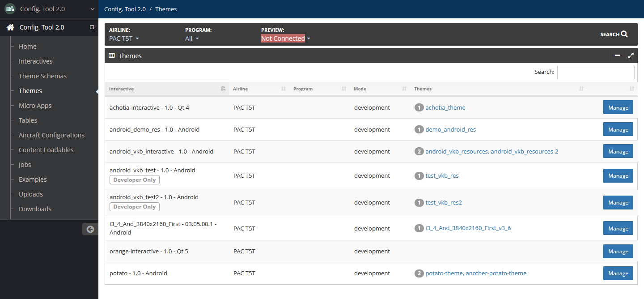The image size is (644, 299).
Task: Click Manage for android_demo_res
Action: click(x=618, y=130)
